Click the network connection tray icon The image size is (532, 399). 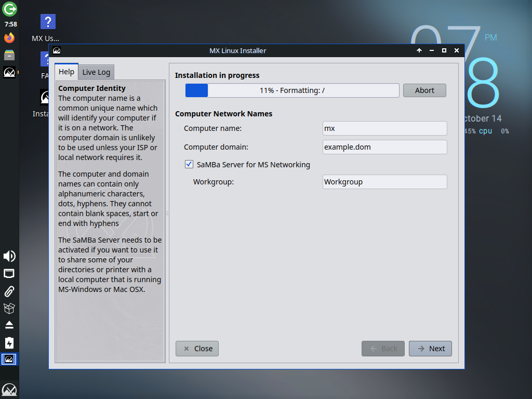pos(9,273)
